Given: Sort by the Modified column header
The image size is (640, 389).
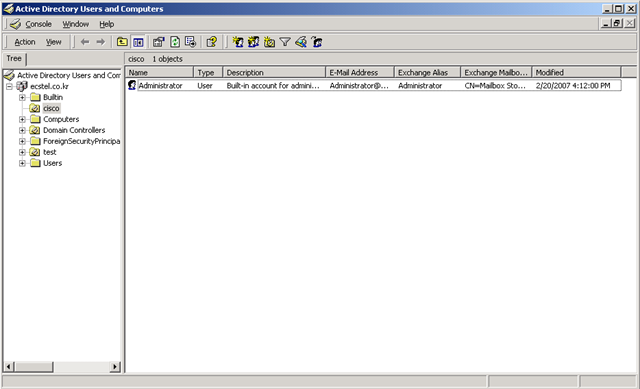Looking at the screenshot, I should coord(576,73).
